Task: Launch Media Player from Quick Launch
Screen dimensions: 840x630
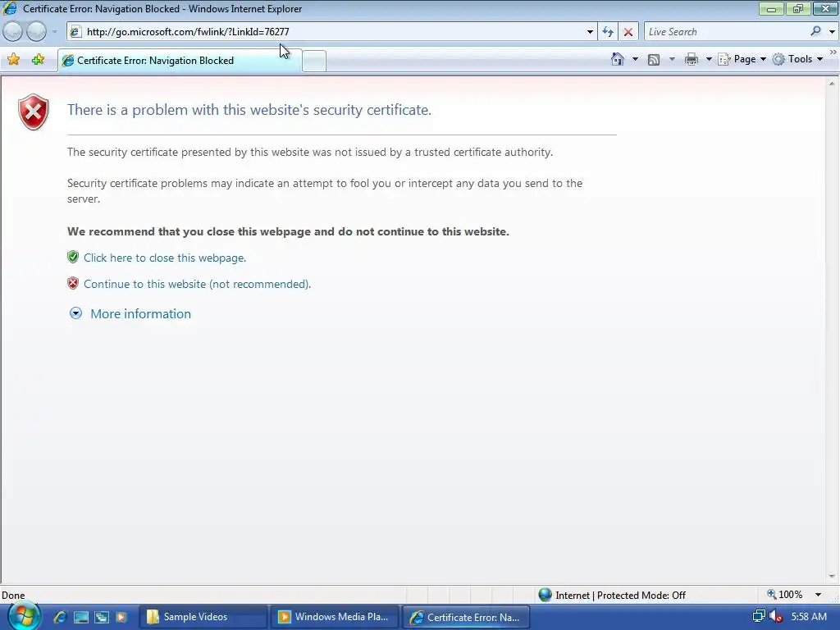Action: [x=121, y=617]
